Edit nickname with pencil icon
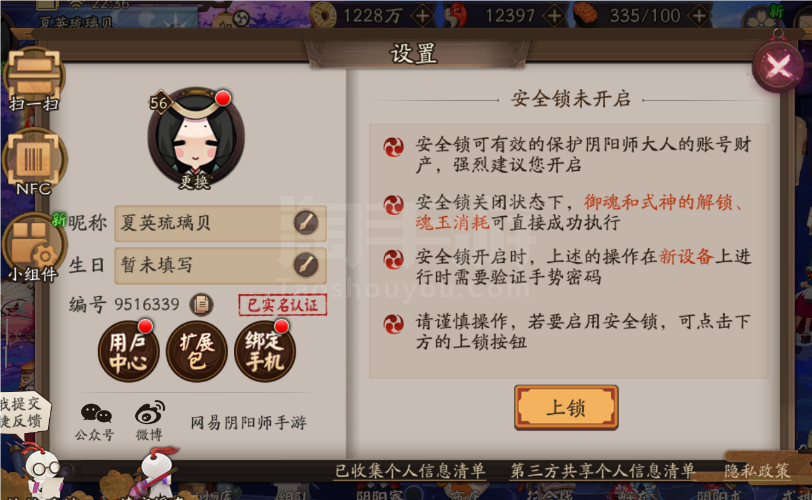The width and height of the screenshot is (812, 500). coord(306,223)
